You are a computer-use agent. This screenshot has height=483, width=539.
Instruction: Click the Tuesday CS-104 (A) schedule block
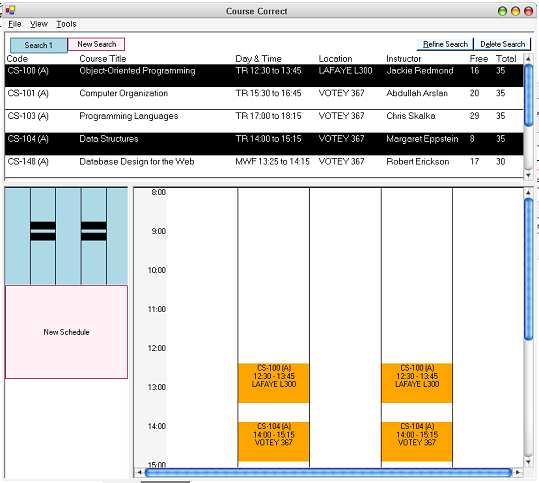coord(274,441)
